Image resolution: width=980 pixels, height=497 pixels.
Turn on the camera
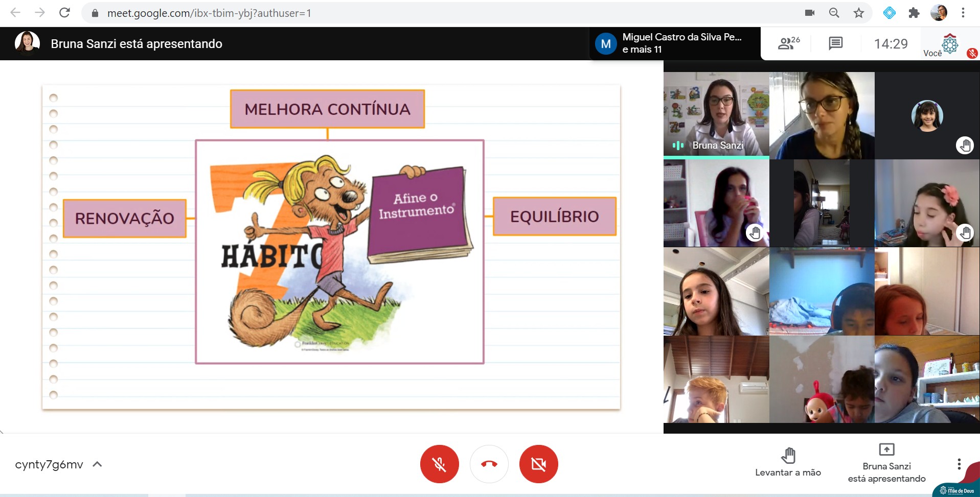[538, 464]
